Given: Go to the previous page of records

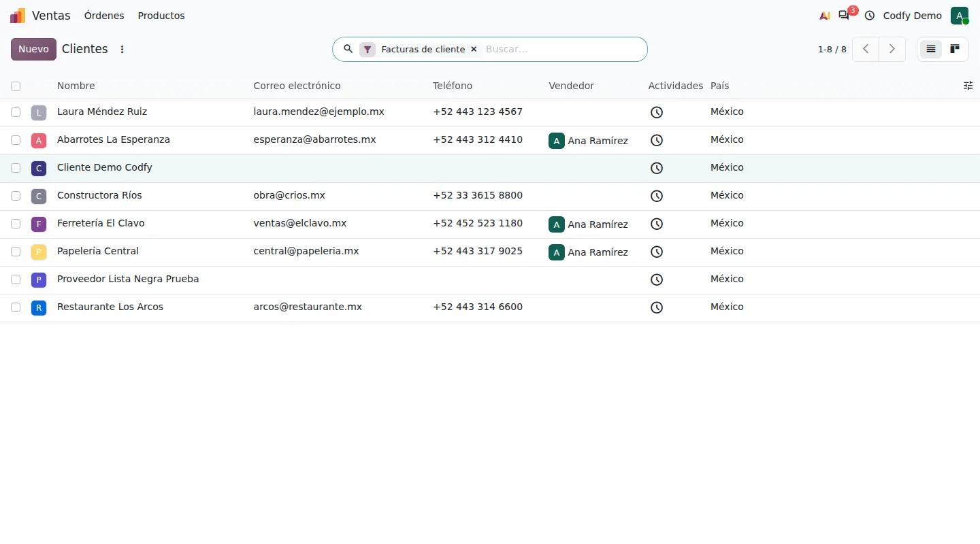Looking at the screenshot, I should [866, 49].
